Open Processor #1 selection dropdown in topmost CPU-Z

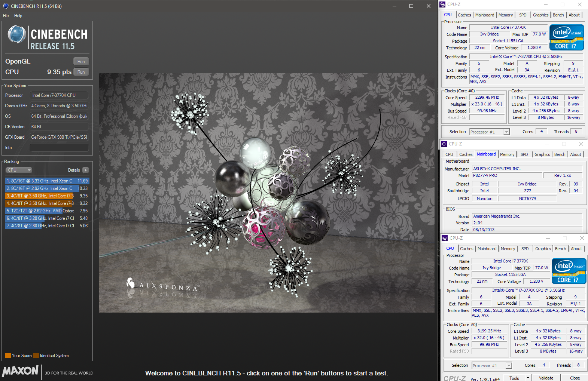pyautogui.click(x=490, y=132)
